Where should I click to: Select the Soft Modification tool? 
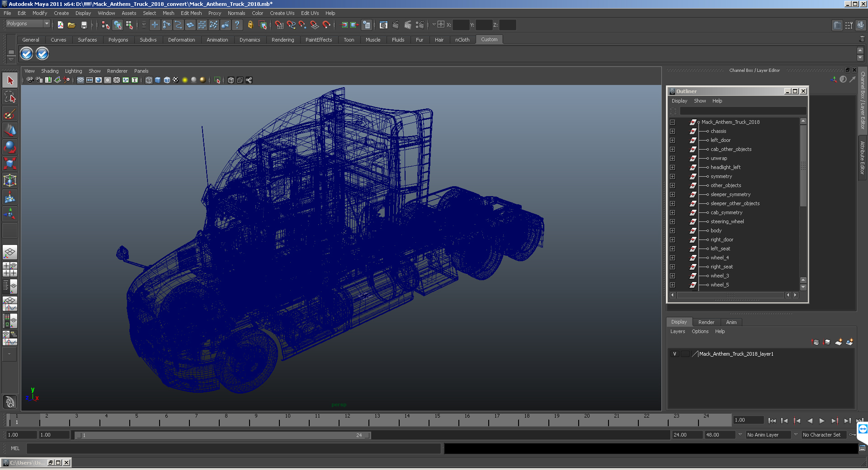(x=10, y=197)
